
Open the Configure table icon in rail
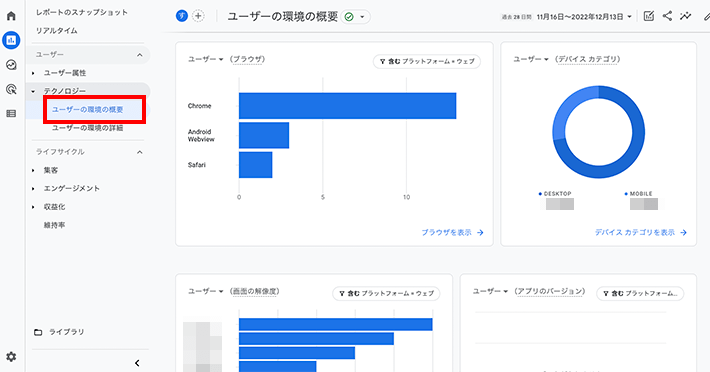click(11, 114)
